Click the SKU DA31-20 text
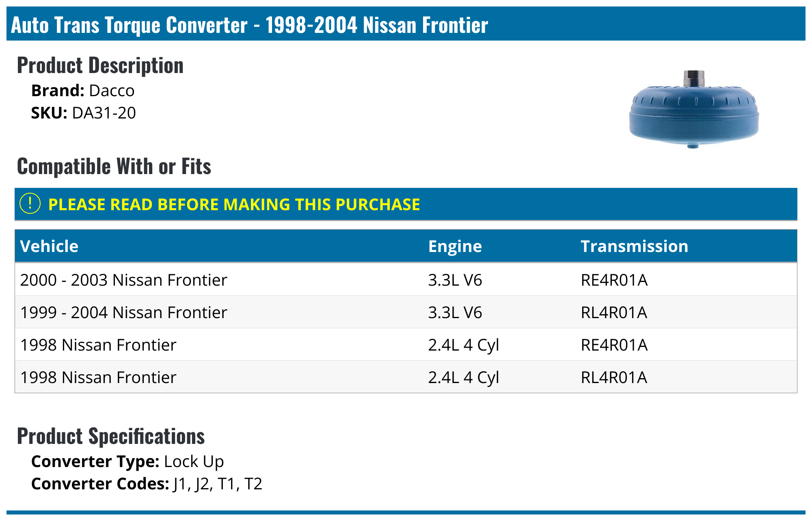Viewport: 812px width, 521px height. click(x=104, y=113)
